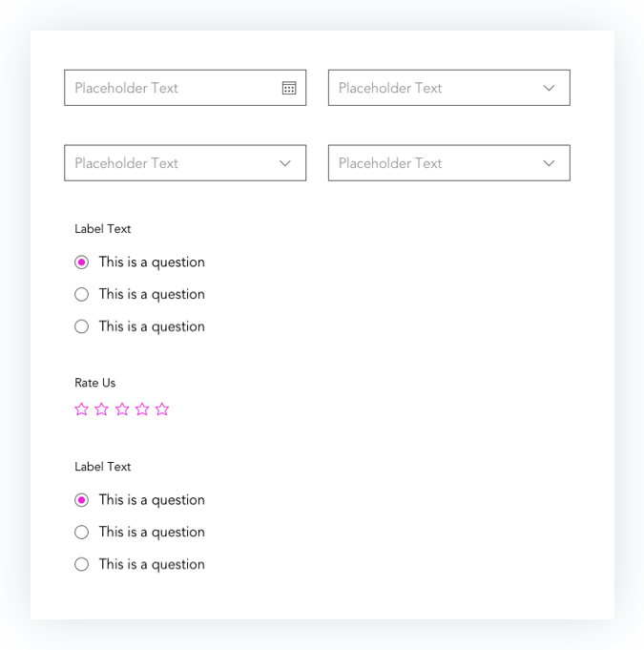This screenshot has width=644, height=650.
Task: Click the Rate Us label
Action: click(x=94, y=383)
